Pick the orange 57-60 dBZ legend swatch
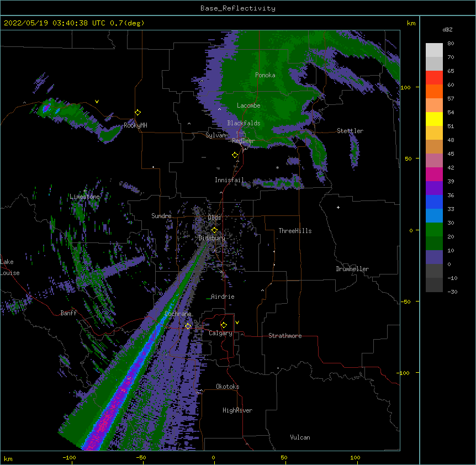476x465 pixels. (434, 91)
